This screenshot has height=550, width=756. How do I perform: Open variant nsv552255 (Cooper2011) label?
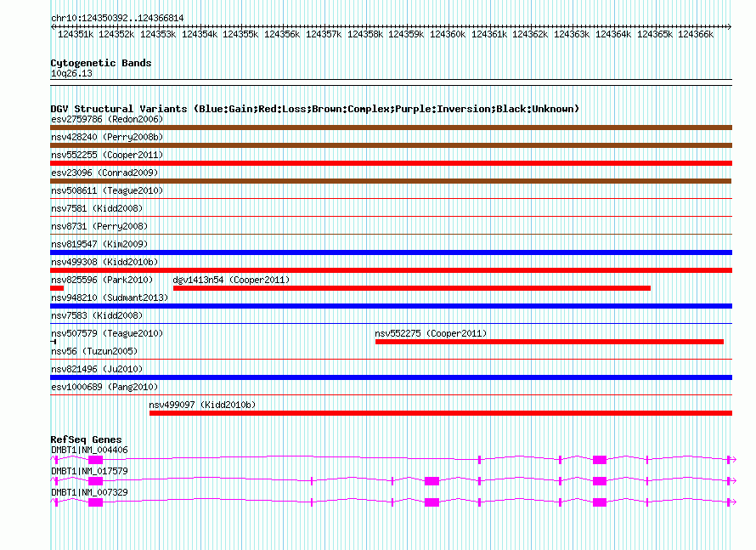coord(107,155)
